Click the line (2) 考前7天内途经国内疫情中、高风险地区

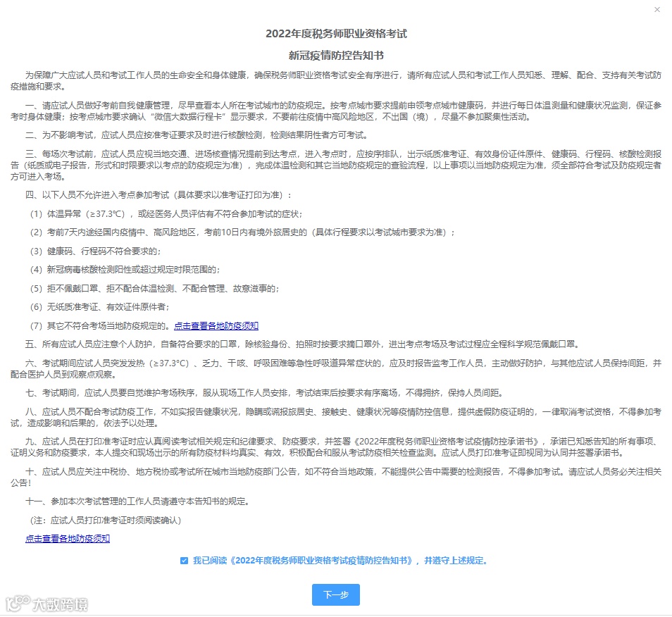[242, 232]
